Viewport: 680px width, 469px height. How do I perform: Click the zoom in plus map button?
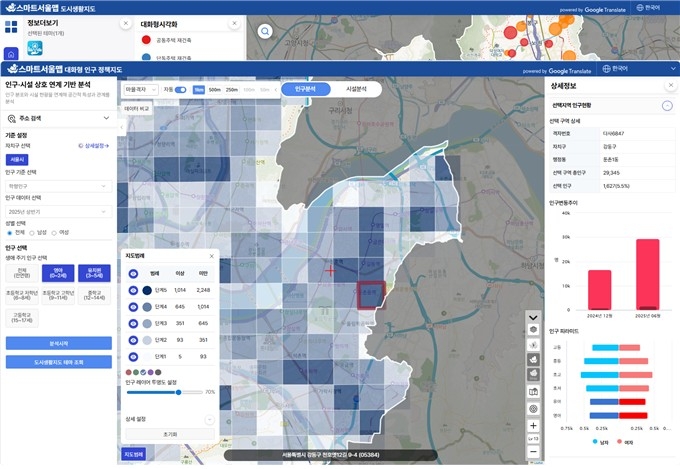click(533, 425)
